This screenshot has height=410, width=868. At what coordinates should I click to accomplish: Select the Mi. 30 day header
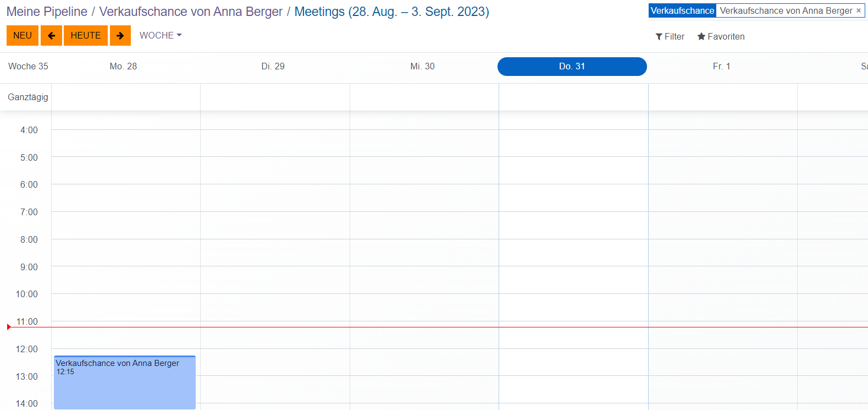422,67
